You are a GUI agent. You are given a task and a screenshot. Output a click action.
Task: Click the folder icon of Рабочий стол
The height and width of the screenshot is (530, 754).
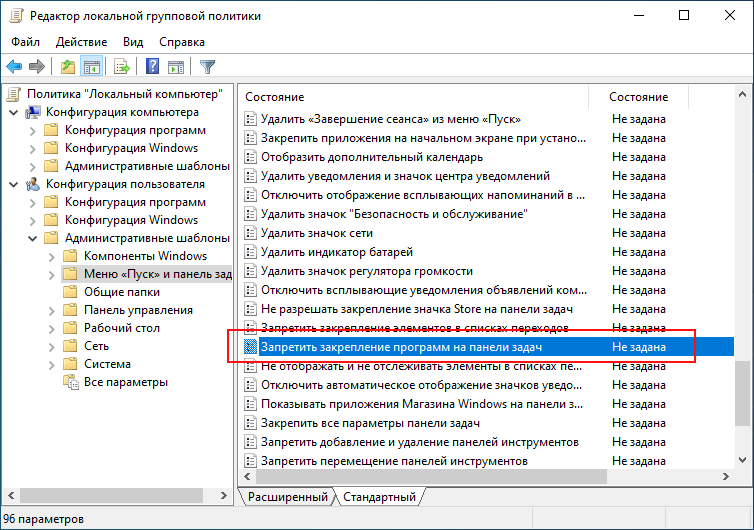pos(70,328)
